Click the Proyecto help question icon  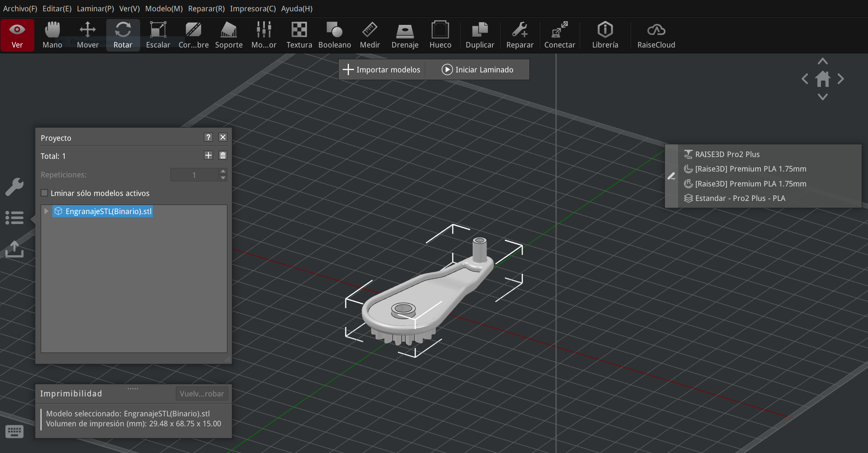coord(208,137)
